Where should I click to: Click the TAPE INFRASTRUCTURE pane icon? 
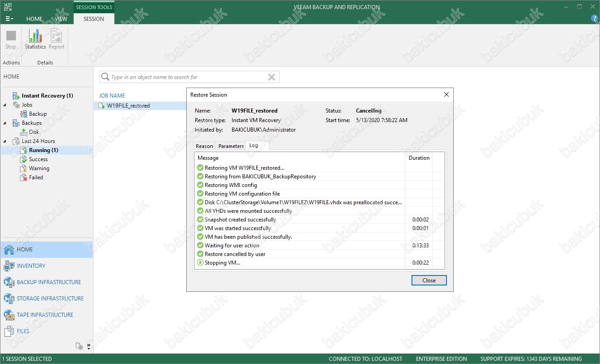coord(9,315)
